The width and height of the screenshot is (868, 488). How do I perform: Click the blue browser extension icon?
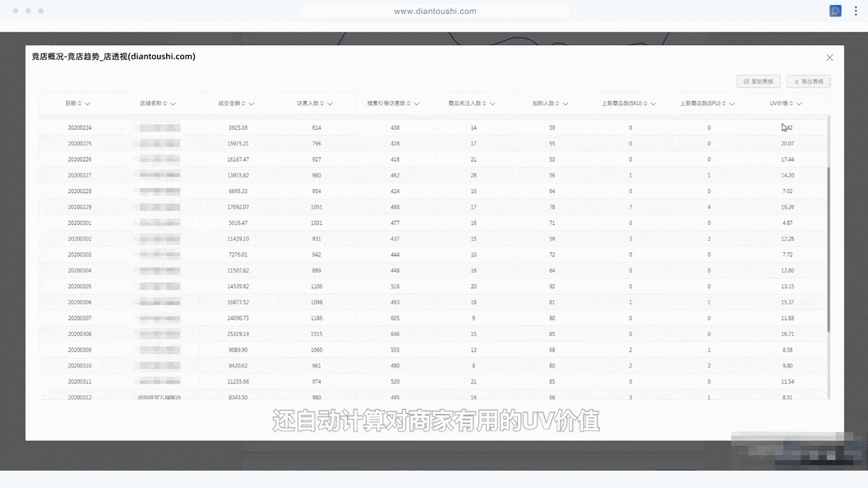click(835, 11)
